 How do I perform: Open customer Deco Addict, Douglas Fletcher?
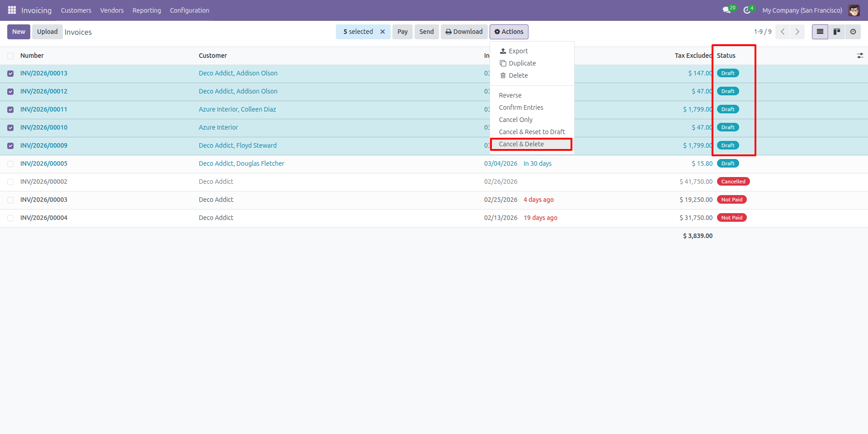pyautogui.click(x=241, y=163)
